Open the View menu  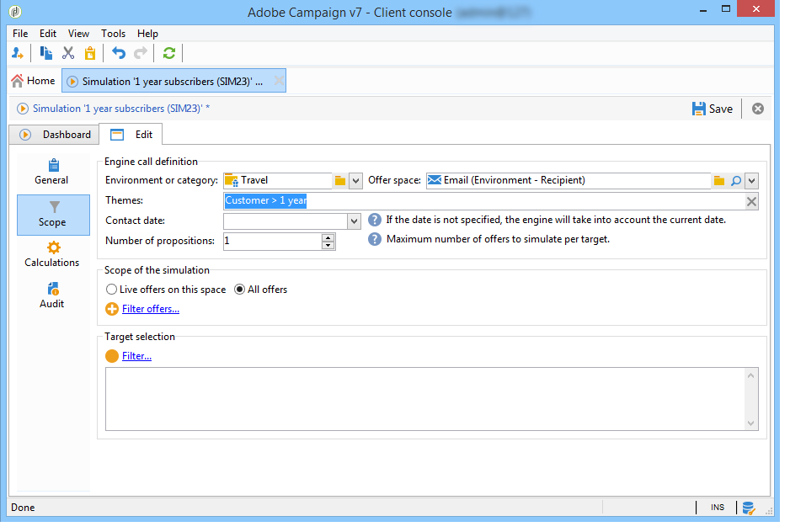click(x=78, y=34)
